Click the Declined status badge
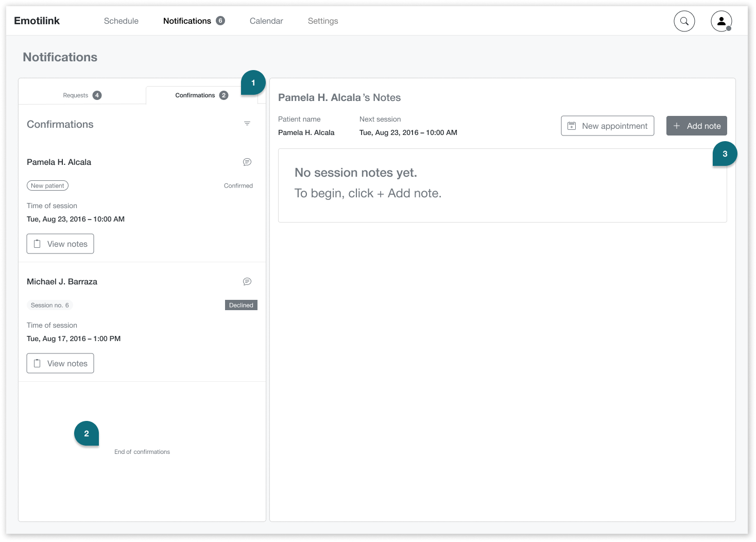This screenshot has height=542, width=756. (x=240, y=304)
